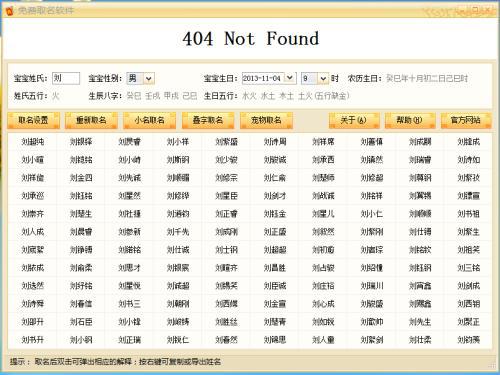The width and height of the screenshot is (500, 375).
Task: Select the name 刘歌帅
Action: point(372,322)
